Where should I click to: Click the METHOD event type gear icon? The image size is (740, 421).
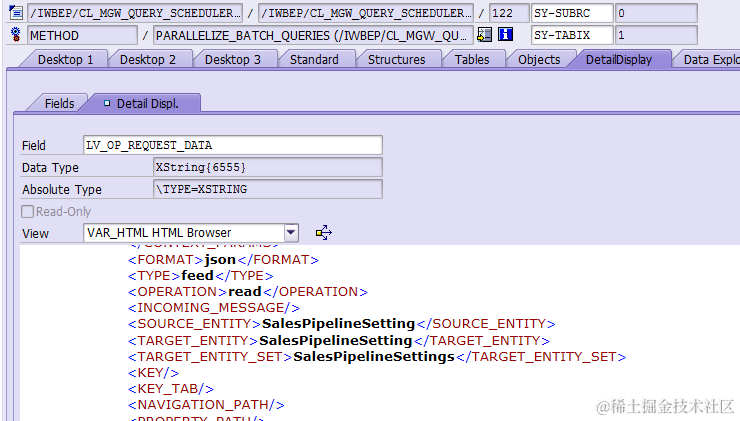(15, 35)
